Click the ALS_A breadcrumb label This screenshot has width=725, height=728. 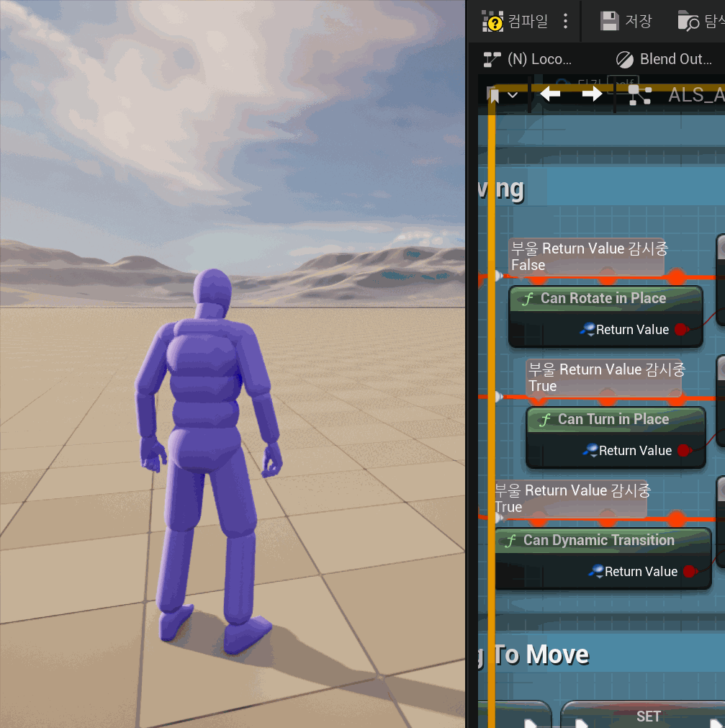[696, 95]
